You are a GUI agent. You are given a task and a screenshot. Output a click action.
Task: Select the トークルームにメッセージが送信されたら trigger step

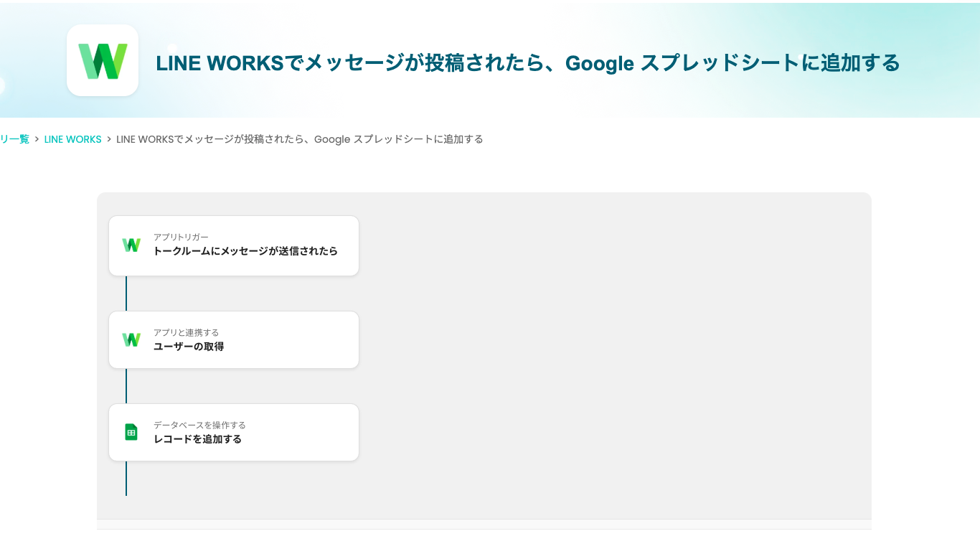coord(234,245)
